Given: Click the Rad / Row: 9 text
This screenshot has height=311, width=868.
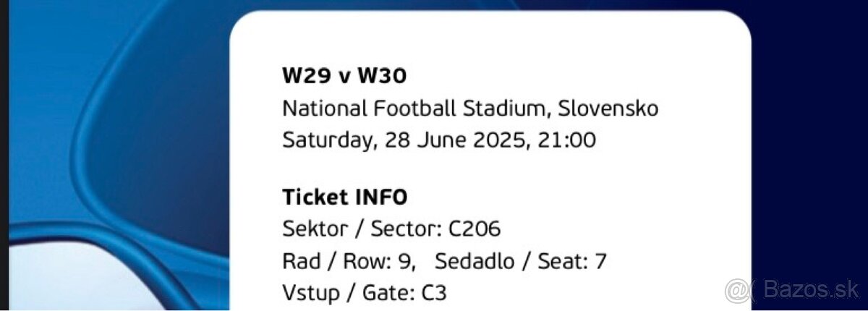Looking at the screenshot, I should tap(349, 261).
